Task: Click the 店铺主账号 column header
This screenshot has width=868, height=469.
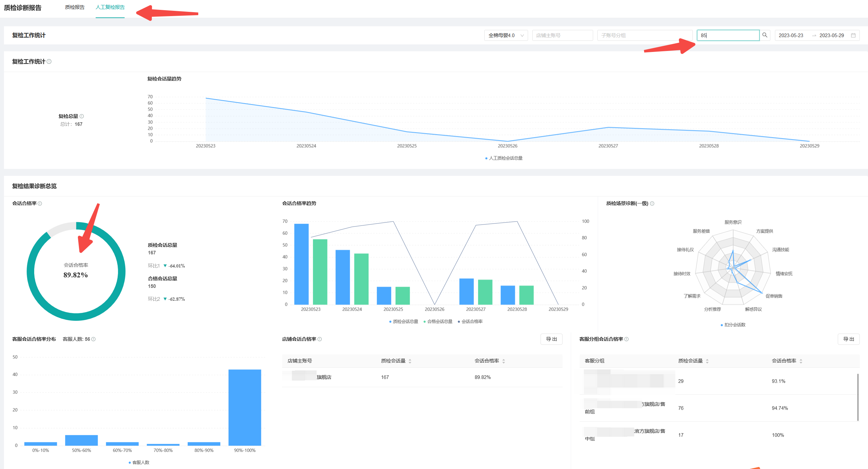Action: click(x=300, y=361)
